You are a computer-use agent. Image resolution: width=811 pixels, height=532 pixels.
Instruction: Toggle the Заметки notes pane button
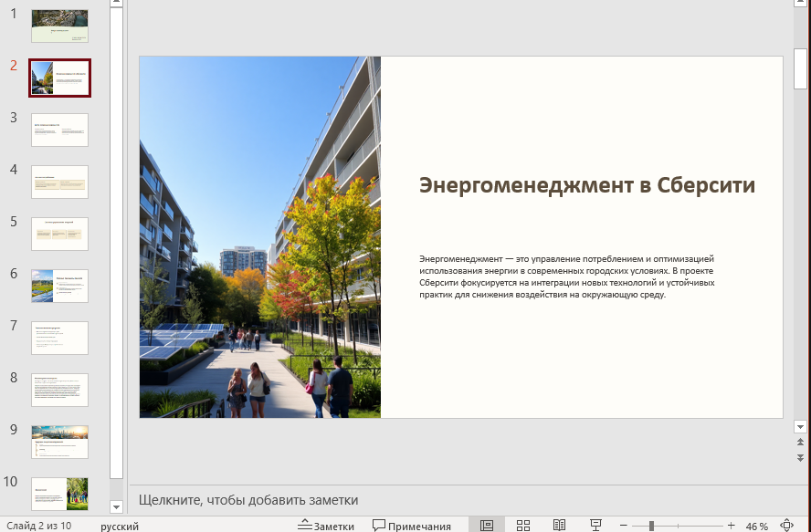[x=326, y=526]
